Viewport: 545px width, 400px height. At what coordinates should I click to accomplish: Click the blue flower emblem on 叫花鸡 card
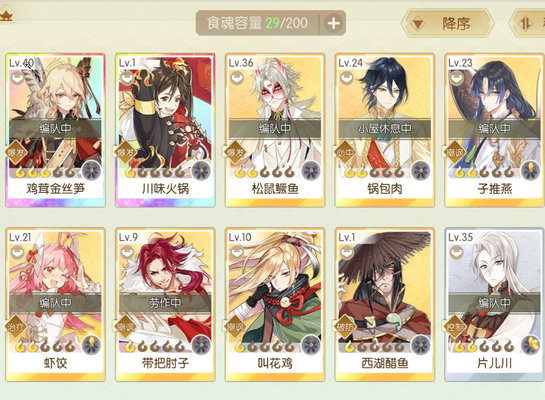[311, 345]
